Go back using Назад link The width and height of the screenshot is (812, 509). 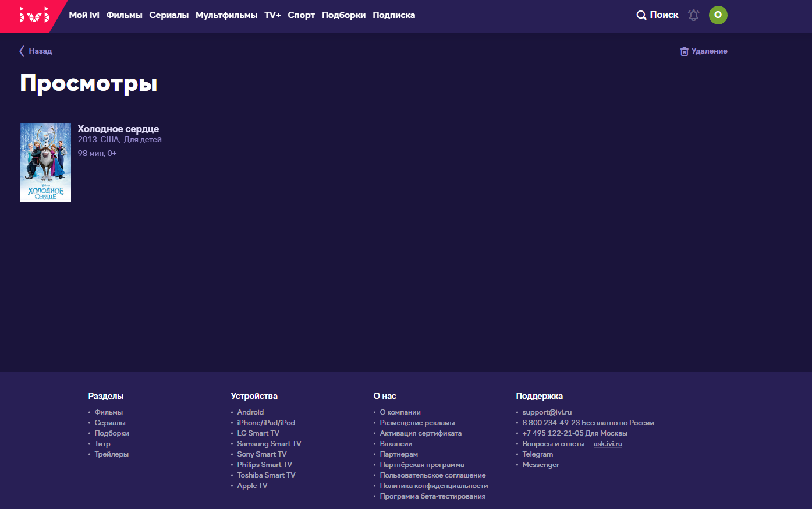40,51
